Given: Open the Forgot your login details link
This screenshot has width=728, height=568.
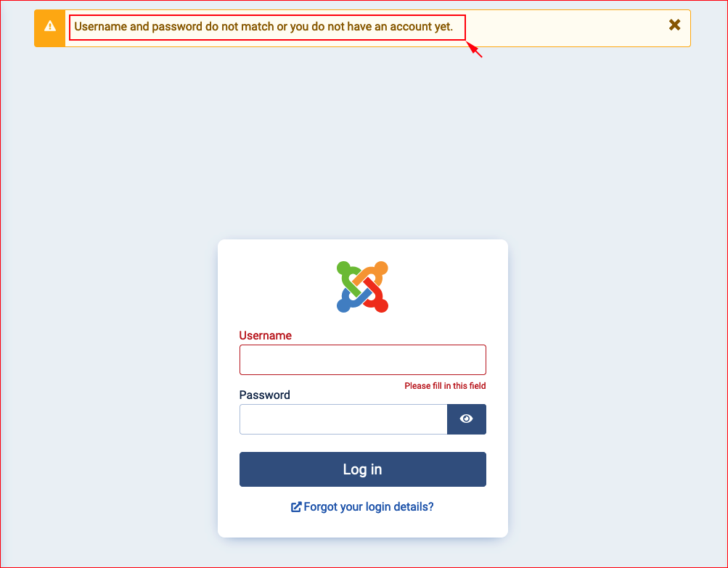Looking at the screenshot, I should coord(369,507).
